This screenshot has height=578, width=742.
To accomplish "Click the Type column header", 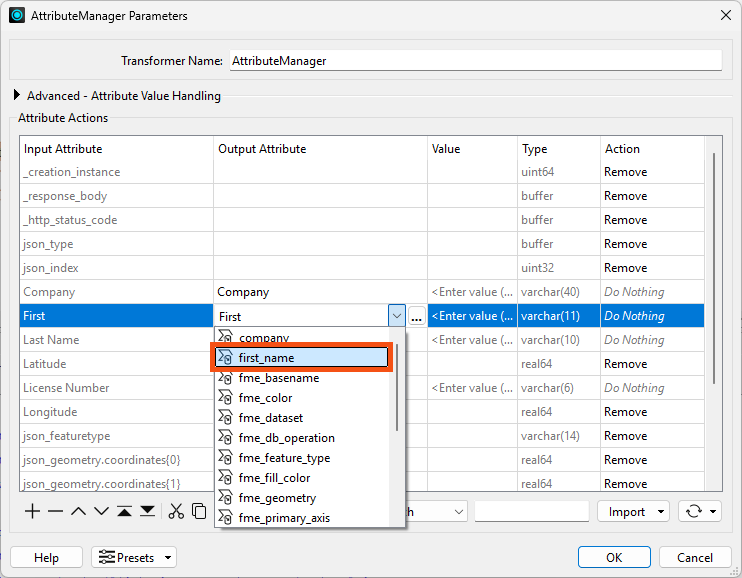I will (x=559, y=149).
